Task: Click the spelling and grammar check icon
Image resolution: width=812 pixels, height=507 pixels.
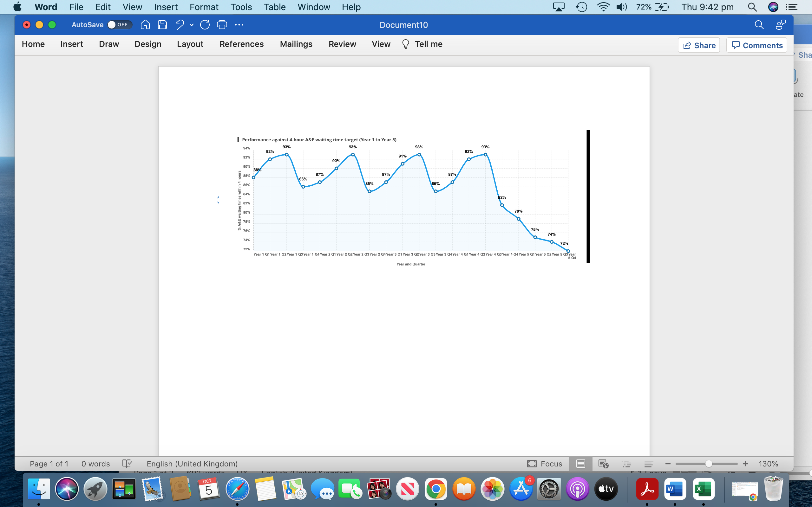Action: pos(127,463)
